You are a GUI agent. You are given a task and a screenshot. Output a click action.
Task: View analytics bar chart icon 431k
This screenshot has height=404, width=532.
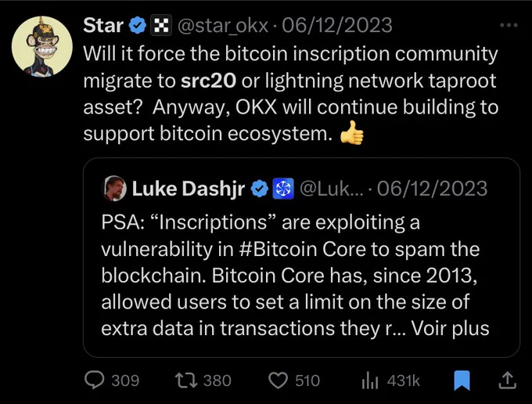pyautogui.click(x=370, y=381)
